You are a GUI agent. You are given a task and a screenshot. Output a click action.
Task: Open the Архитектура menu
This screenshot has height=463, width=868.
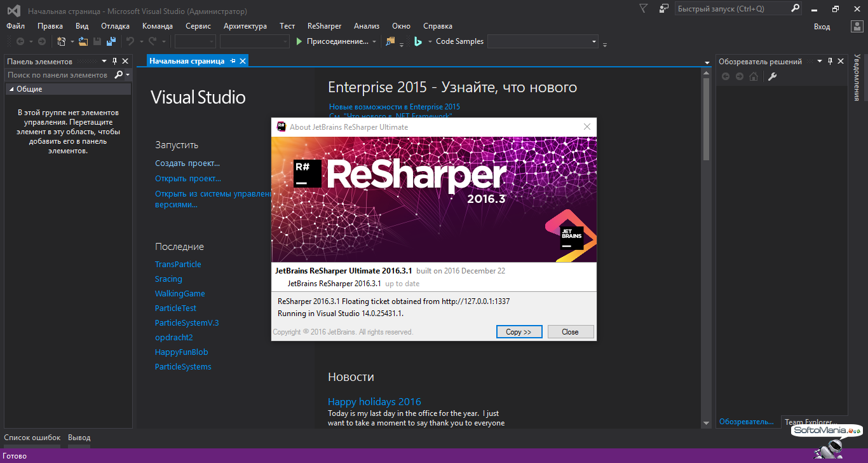pyautogui.click(x=245, y=26)
